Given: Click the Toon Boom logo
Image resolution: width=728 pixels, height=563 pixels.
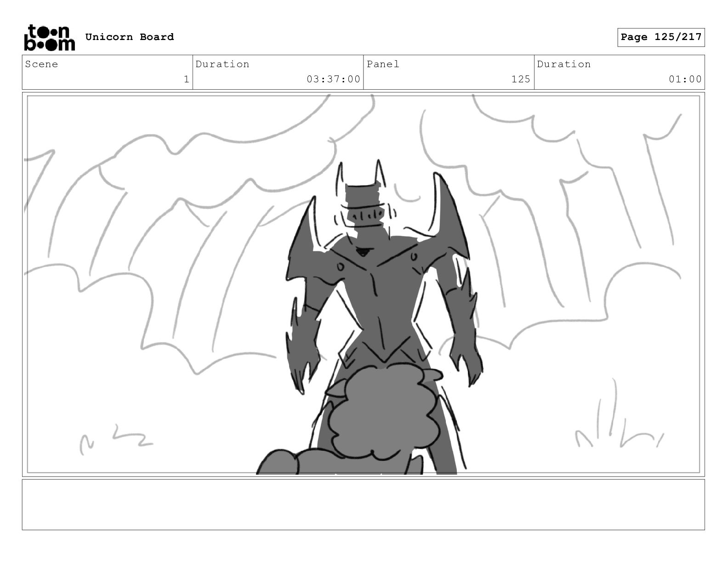Looking at the screenshot, I should coord(49,37).
